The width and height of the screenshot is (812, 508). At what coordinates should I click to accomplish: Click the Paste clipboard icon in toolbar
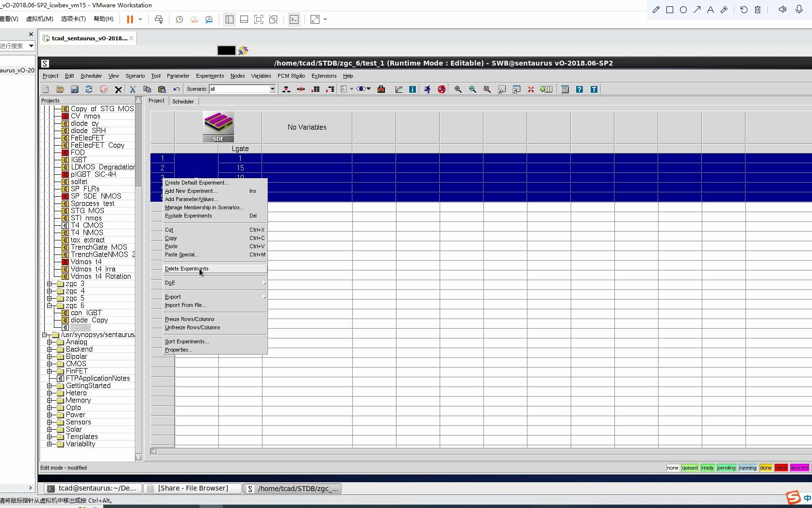(x=162, y=89)
